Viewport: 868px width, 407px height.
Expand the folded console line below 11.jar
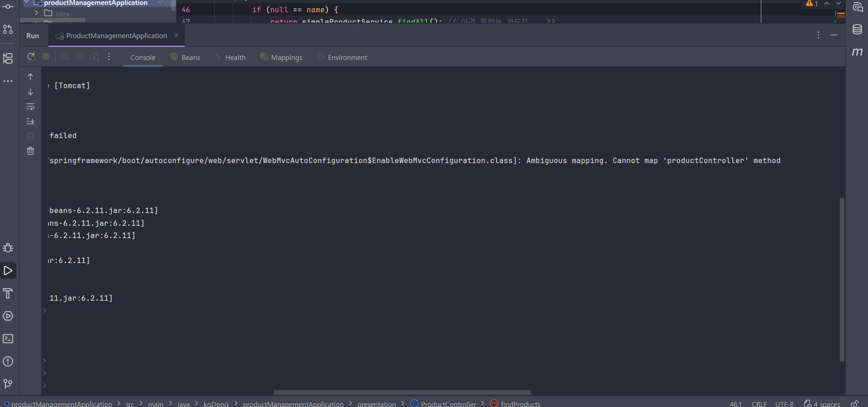click(x=45, y=311)
